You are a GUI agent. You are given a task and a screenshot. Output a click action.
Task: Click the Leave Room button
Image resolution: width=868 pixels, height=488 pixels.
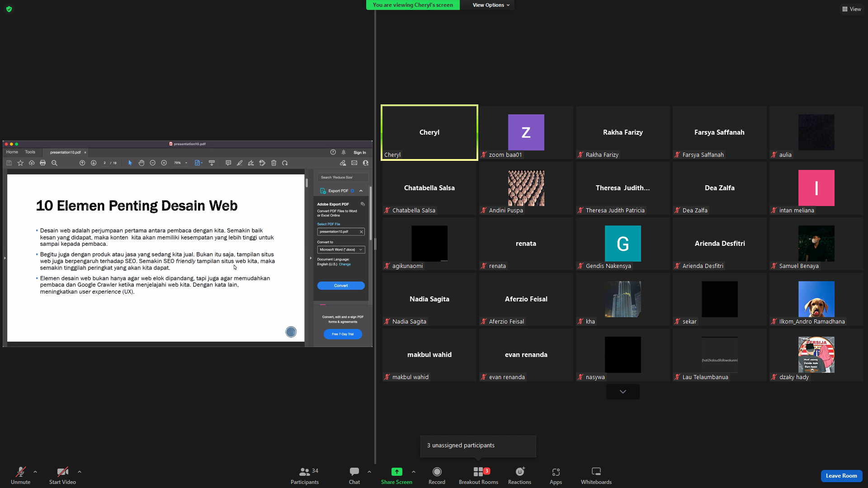841,476
